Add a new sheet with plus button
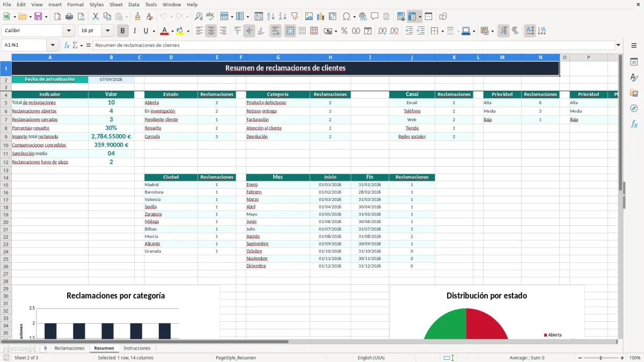This screenshot has height=362, width=644. pyautogui.click(x=45, y=348)
